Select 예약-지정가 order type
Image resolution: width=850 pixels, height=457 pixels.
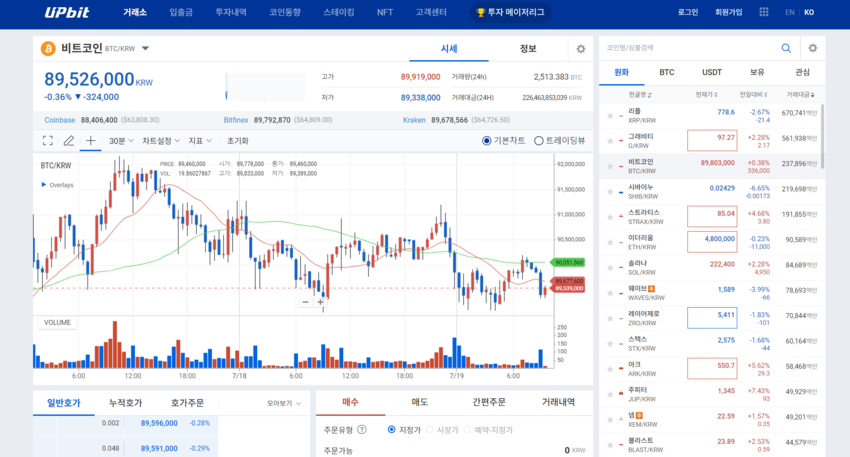pyautogui.click(x=467, y=429)
